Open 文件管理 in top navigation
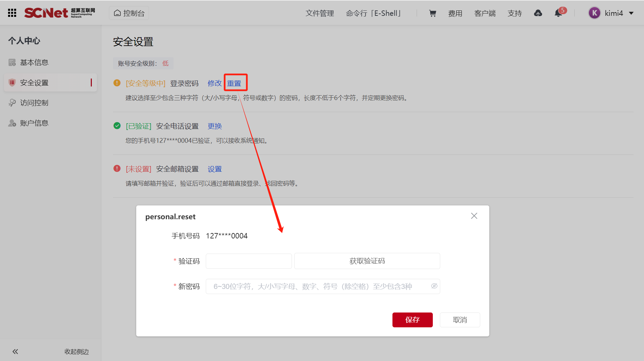The height and width of the screenshot is (361, 644). click(319, 13)
